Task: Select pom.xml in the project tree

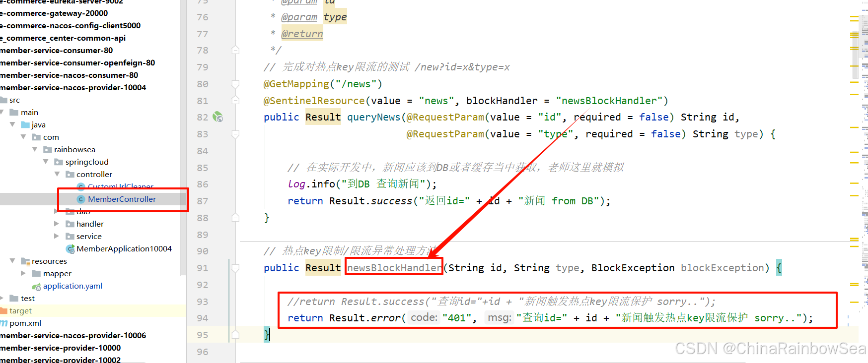Action: click(x=25, y=323)
